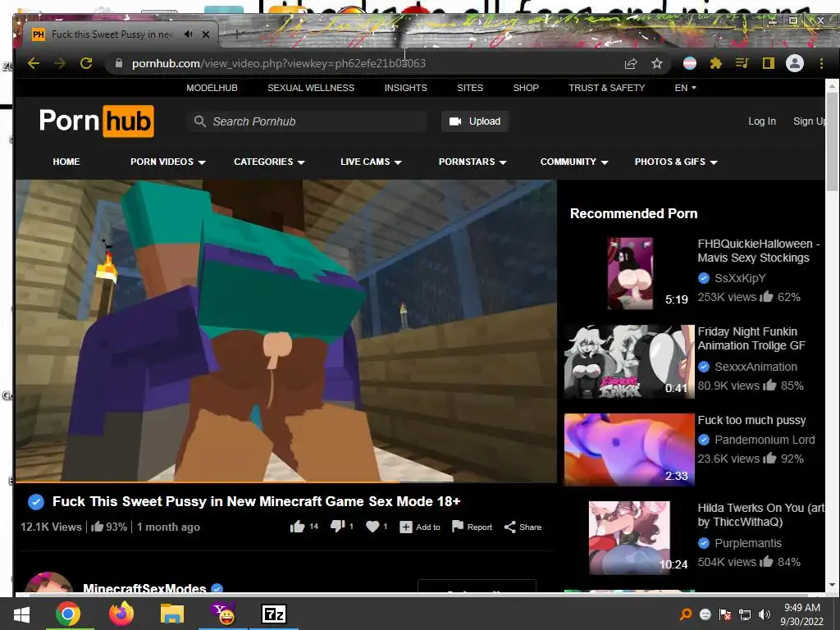Focus the Search Pornhub input field

pyautogui.click(x=307, y=121)
